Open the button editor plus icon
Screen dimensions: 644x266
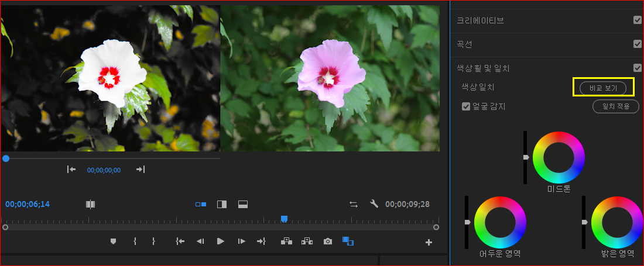pos(429,243)
